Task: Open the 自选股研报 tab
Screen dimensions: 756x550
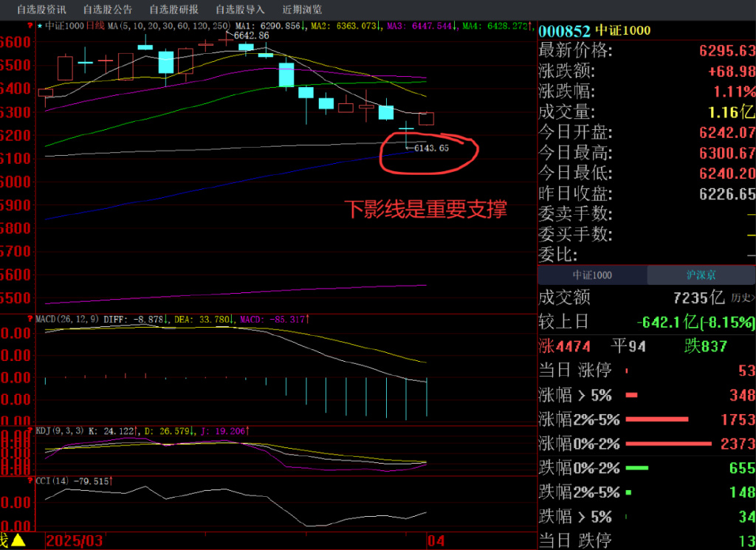Action: [x=174, y=10]
